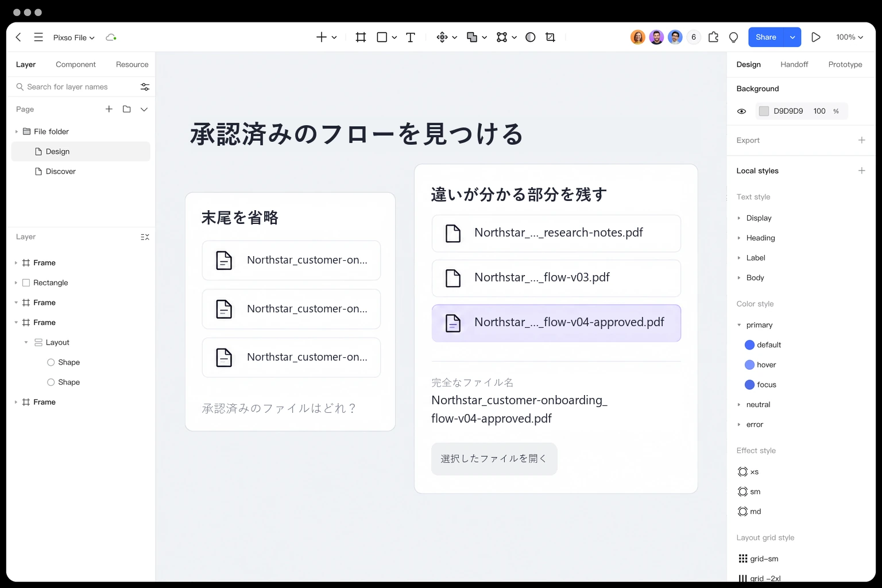This screenshot has width=882, height=588.
Task: Click the Share button
Action: pyautogui.click(x=766, y=37)
